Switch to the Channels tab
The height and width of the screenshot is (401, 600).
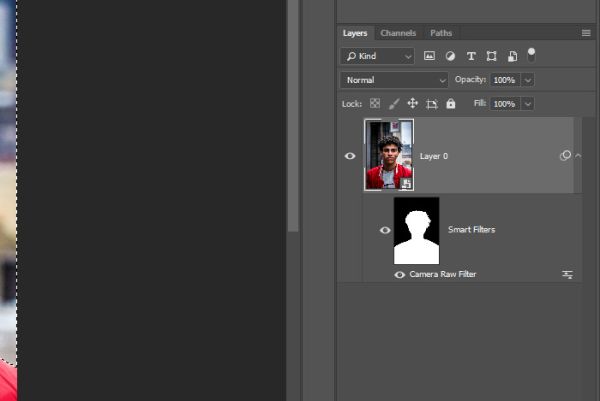pos(398,33)
